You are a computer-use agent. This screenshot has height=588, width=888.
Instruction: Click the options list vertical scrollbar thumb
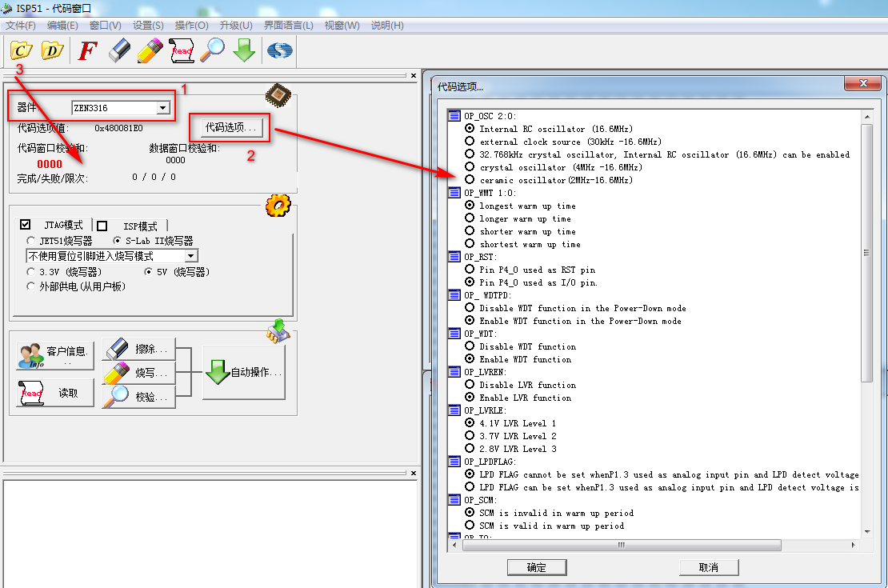(866, 253)
